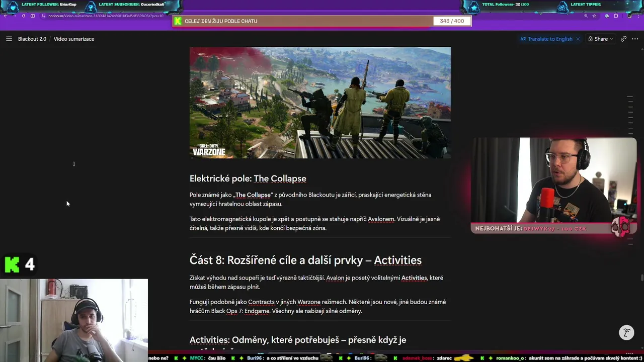The width and height of the screenshot is (644, 362).
Task: Click the LATEST TIPPER overlay label
Action: click(x=586, y=5)
